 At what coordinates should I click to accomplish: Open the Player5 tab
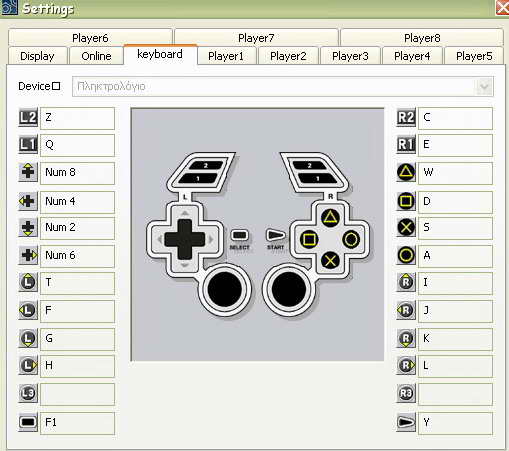pos(474,56)
